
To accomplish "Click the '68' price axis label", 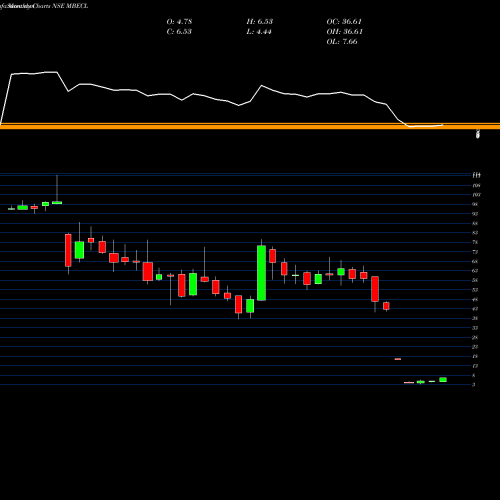I will coord(475,261).
